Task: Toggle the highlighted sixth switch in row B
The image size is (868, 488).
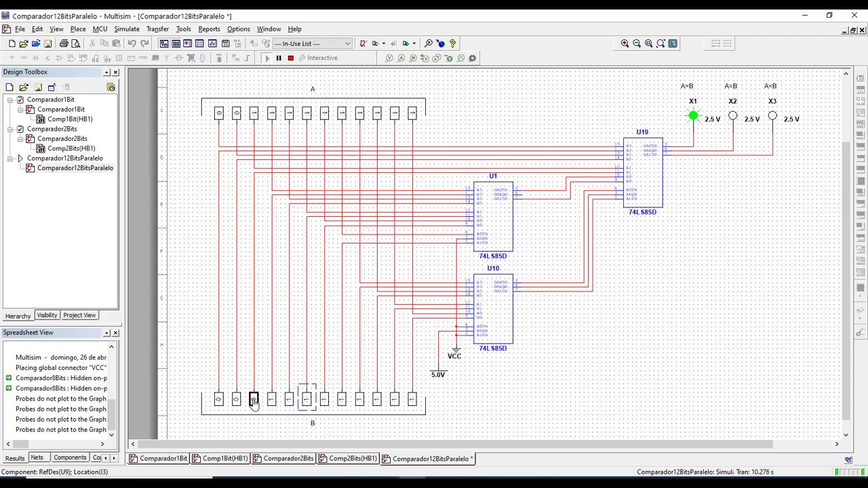Action: point(307,399)
